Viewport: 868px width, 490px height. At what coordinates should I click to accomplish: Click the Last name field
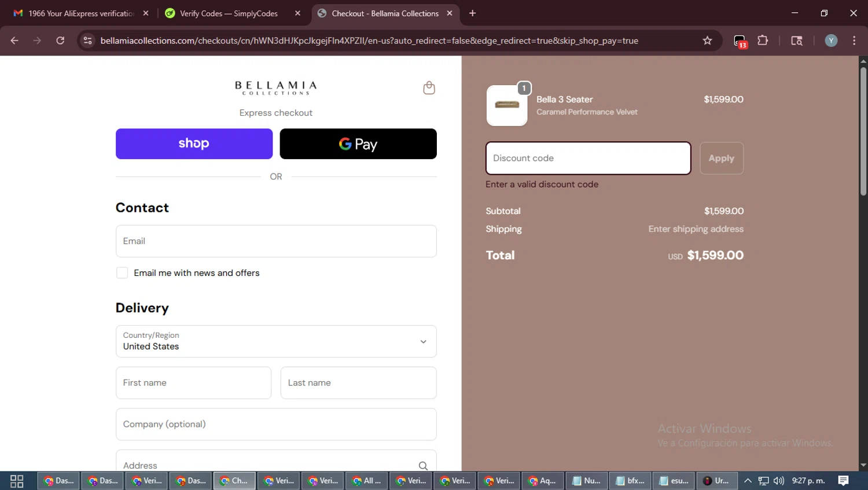(359, 383)
